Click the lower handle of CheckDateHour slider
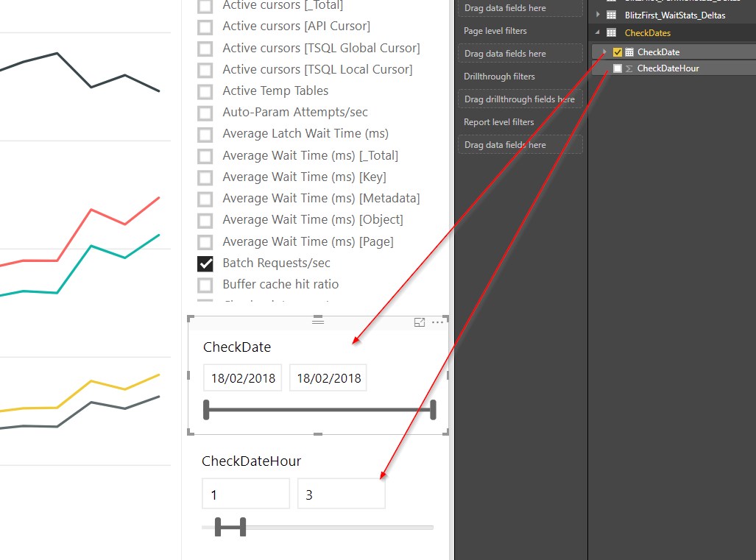756x560 pixels. pyautogui.click(x=218, y=527)
